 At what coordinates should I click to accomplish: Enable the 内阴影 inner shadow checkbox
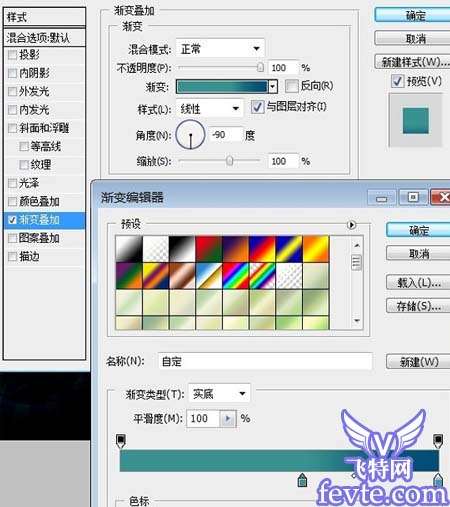[12, 73]
